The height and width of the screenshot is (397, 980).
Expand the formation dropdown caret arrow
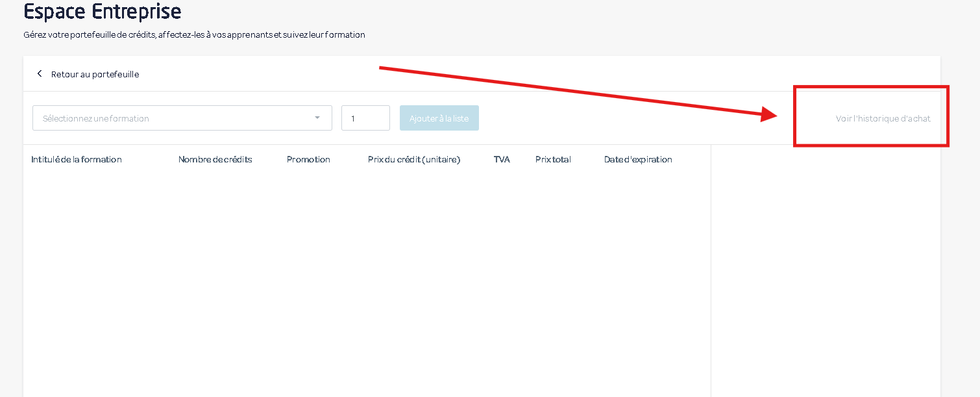point(317,118)
